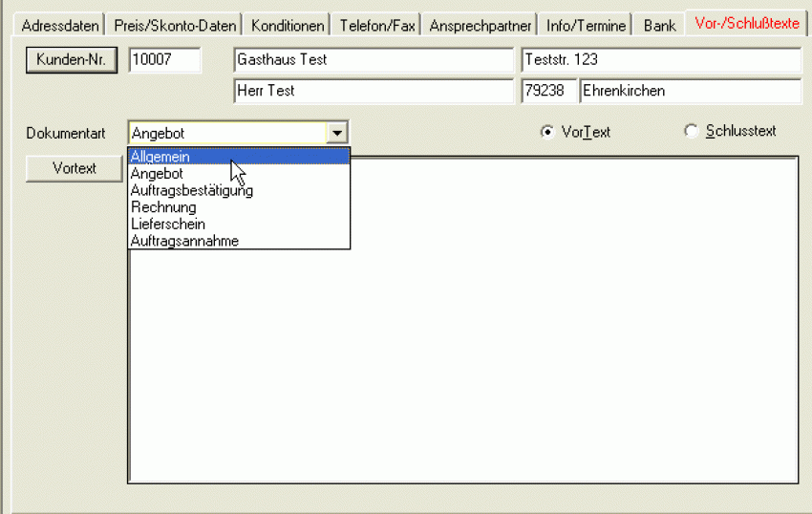The height and width of the screenshot is (514, 812).
Task: Open the Adressdaten tab
Action: click(x=59, y=26)
